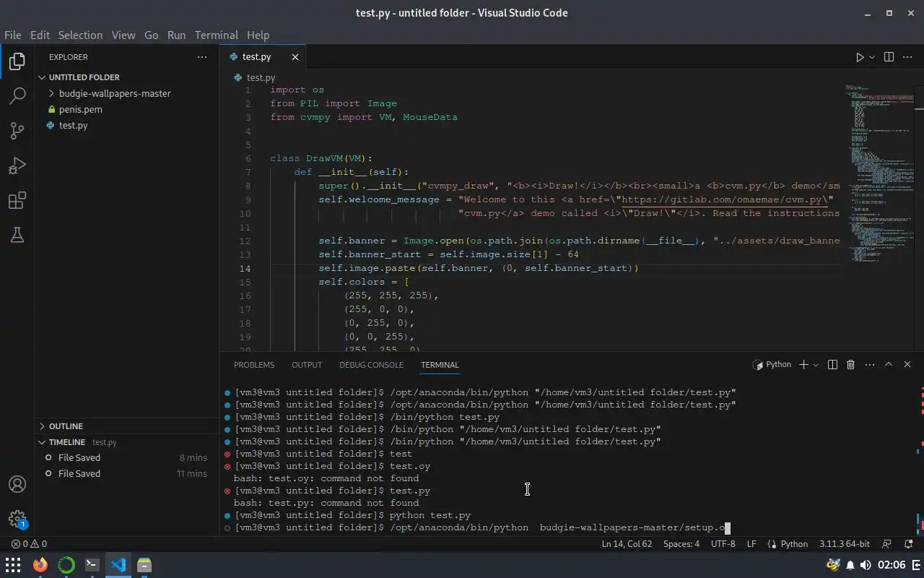Launch Firefox from the taskbar
This screenshot has width=924, height=578.
coord(40,565)
